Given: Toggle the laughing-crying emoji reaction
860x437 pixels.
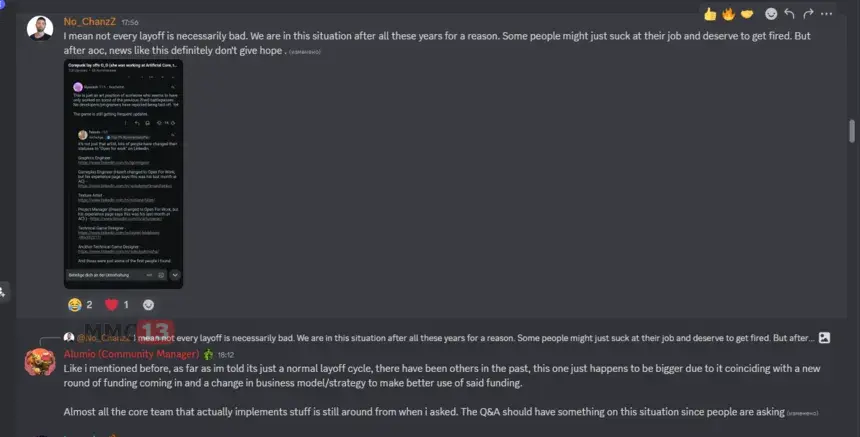Looking at the screenshot, I should (81, 304).
